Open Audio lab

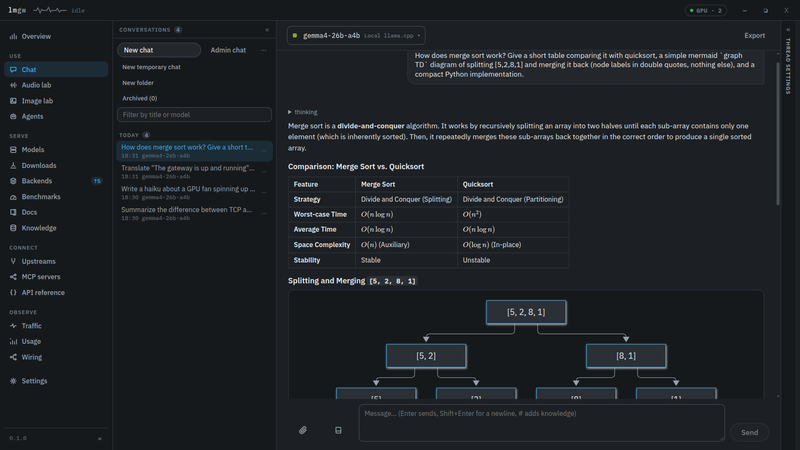point(56,85)
